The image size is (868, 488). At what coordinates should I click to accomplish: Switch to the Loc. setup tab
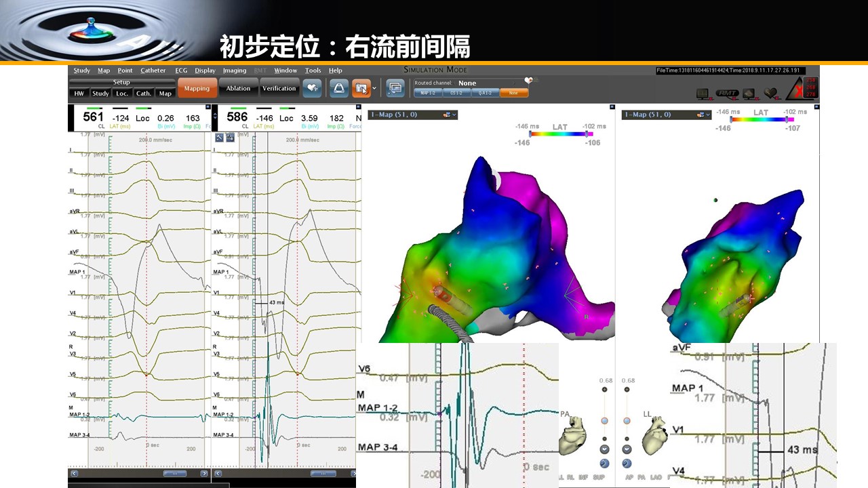pos(122,94)
